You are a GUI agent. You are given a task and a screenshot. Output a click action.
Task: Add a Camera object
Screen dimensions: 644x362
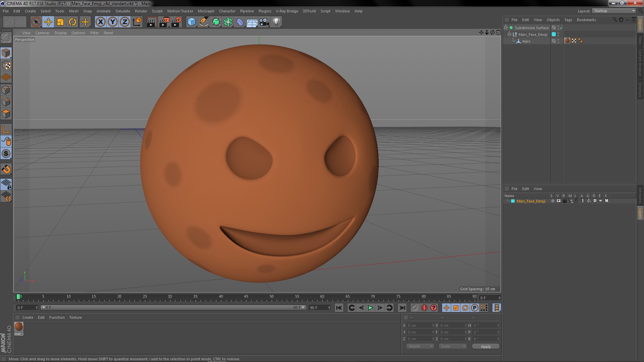tap(264, 22)
